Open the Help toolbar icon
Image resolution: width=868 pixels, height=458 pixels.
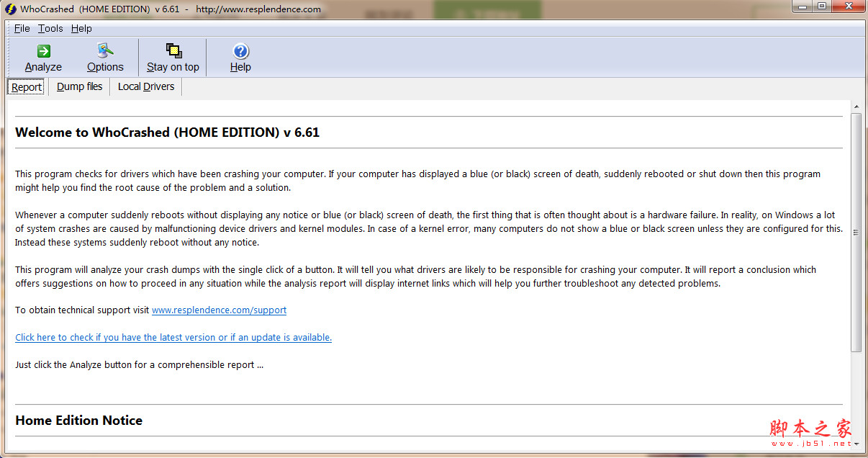(240, 51)
